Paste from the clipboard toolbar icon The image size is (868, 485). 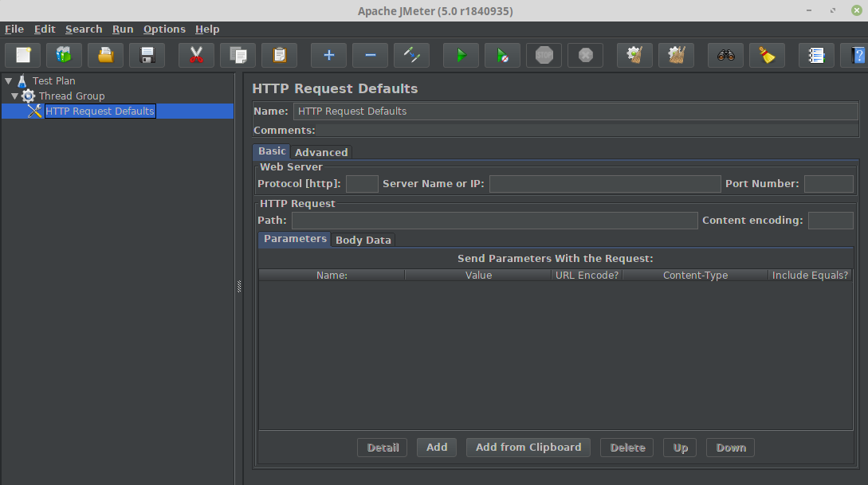280,55
